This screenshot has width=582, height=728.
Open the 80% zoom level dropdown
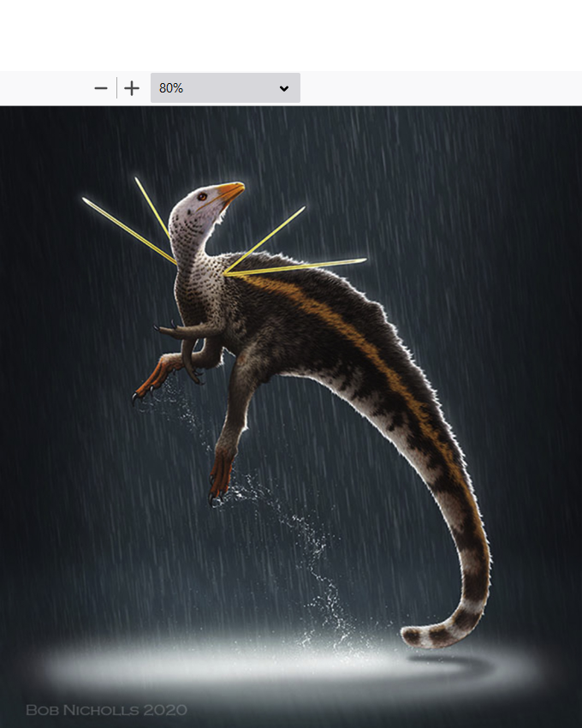coord(224,88)
